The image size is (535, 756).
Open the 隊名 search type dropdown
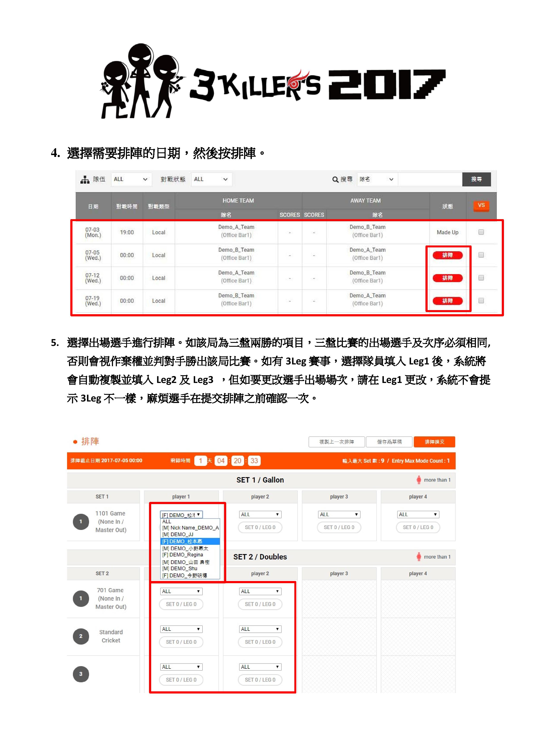tap(377, 180)
